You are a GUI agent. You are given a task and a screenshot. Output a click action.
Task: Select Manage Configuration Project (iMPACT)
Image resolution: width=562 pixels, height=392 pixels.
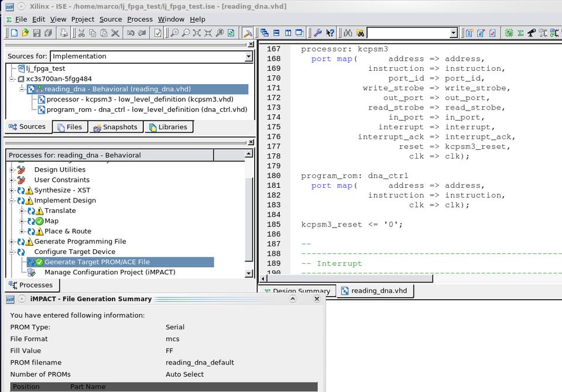109,272
